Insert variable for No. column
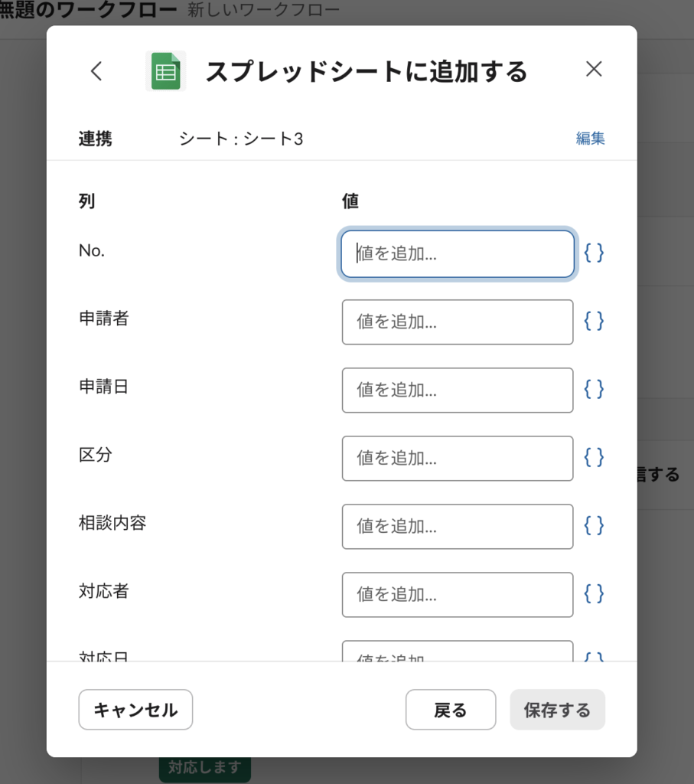The width and height of the screenshot is (694, 784). click(x=594, y=253)
